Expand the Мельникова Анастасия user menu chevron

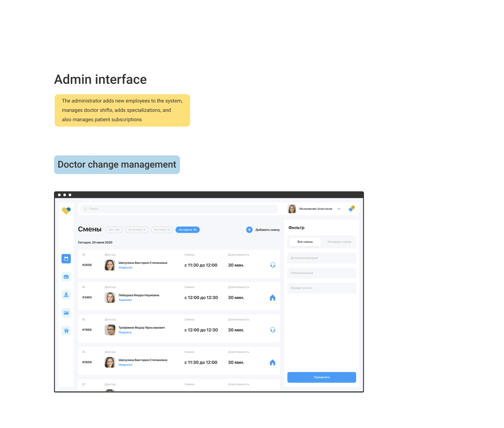[339, 209]
